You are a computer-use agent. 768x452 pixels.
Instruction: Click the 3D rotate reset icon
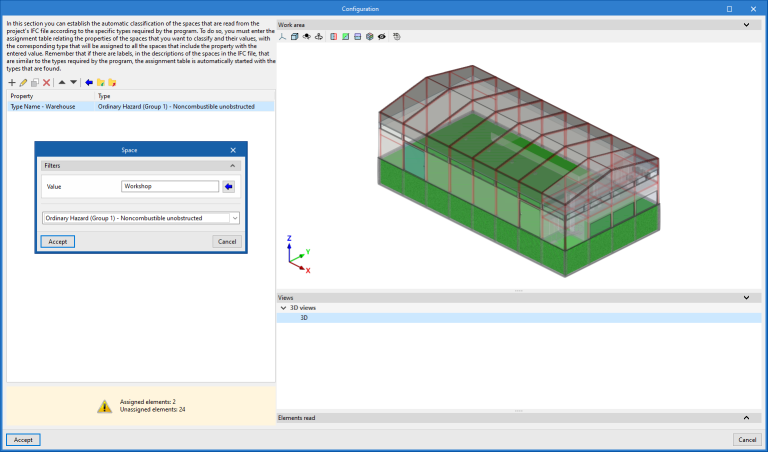[397, 37]
